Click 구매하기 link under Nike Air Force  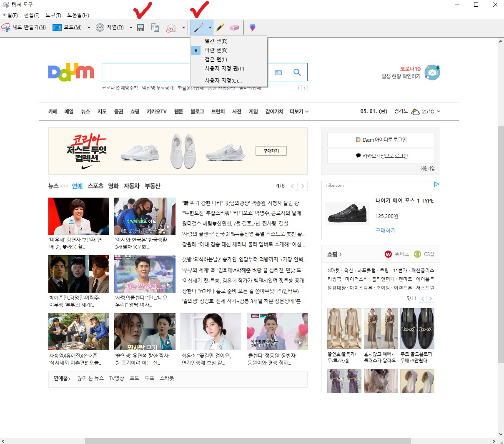click(x=386, y=231)
